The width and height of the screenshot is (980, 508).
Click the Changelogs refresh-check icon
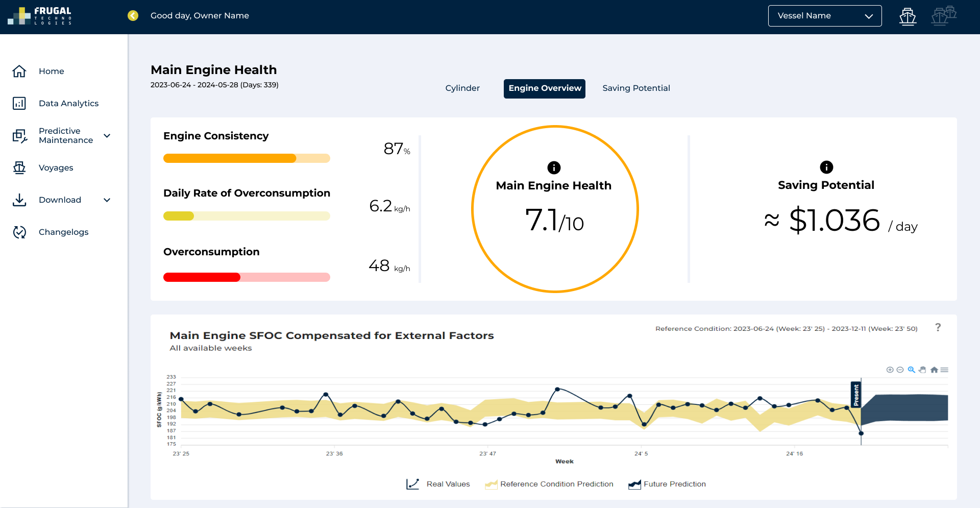[x=19, y=232]
